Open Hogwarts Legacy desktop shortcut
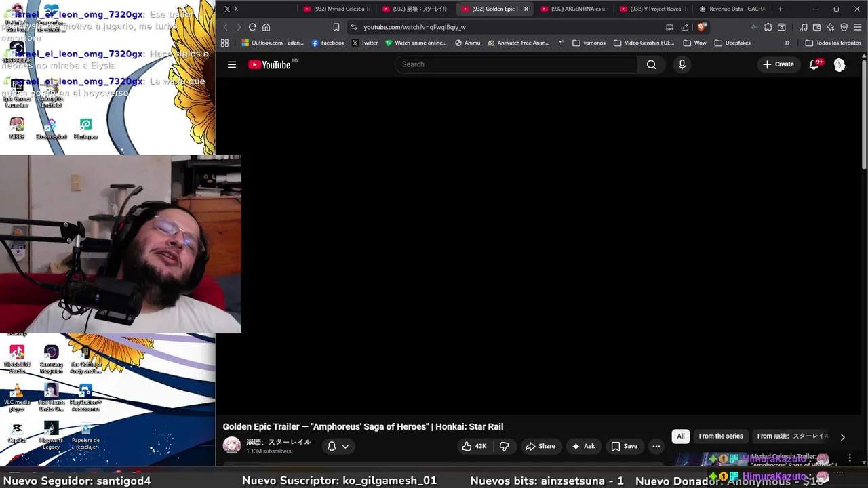Screen dimensions: 868x488 pos(52,436)
